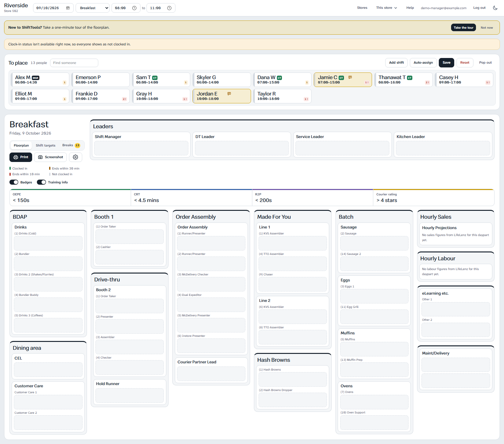
Task: Click the warning badge on Gray H's card
Action: [x=185, y=99]
